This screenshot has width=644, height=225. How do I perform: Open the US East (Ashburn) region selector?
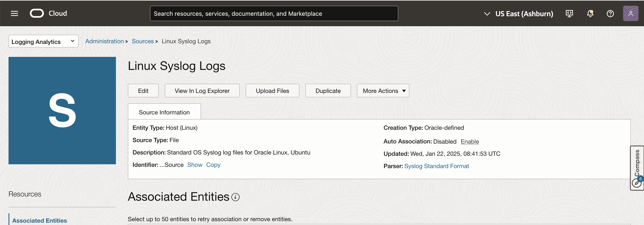[x=519, y=13]
